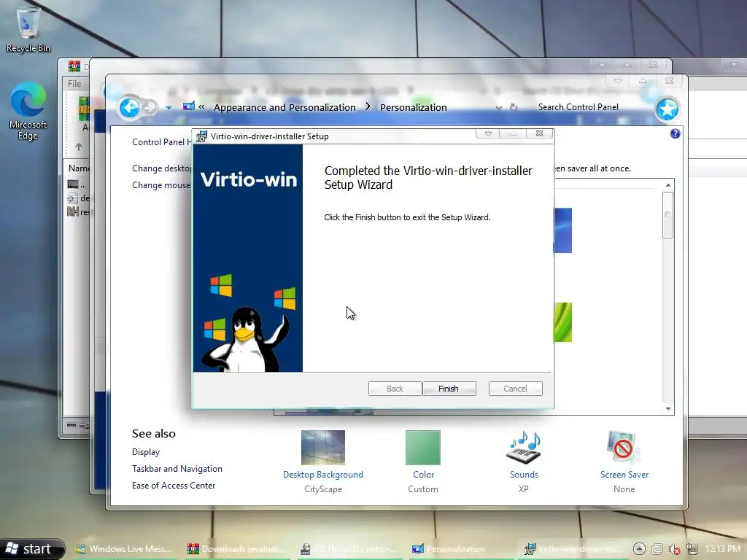
Task: Select the green theme thumbnail behind dialog
Action: 562,322
